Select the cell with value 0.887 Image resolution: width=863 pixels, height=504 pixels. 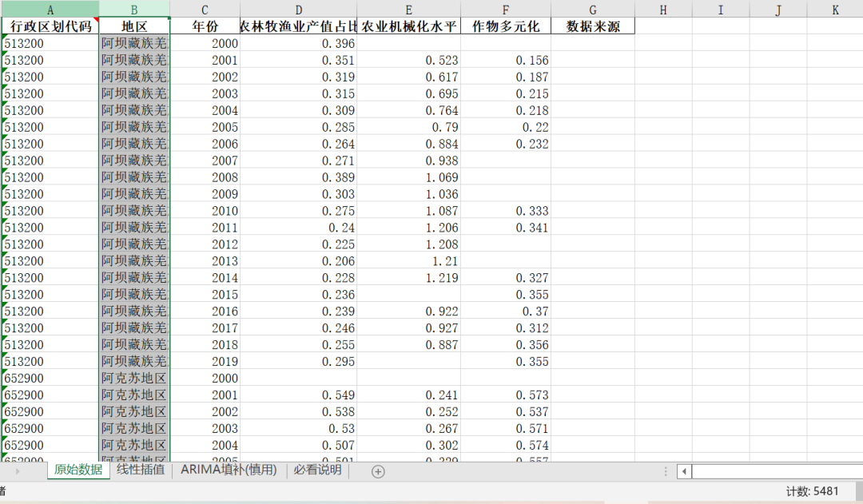tap(409, 344)
